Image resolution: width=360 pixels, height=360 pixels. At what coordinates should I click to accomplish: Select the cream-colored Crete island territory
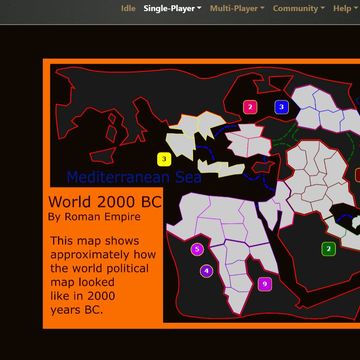[x=221, y=168]
